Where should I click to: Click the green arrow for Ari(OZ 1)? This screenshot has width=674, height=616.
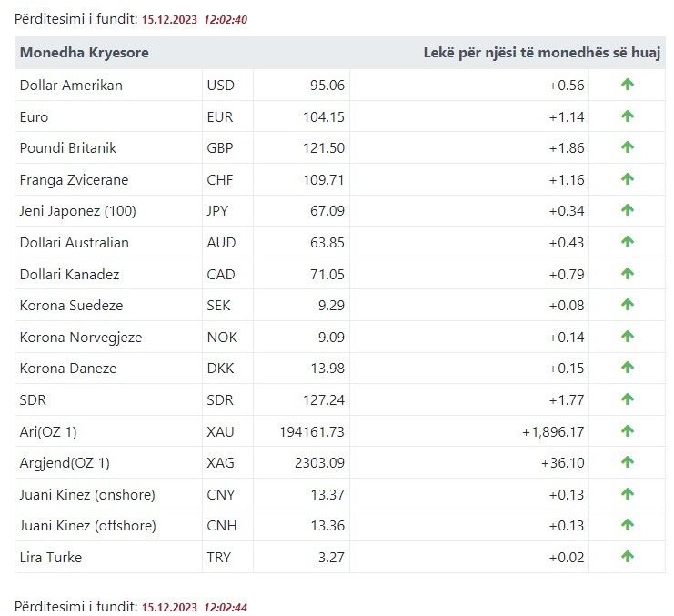[x=627, y=430]
